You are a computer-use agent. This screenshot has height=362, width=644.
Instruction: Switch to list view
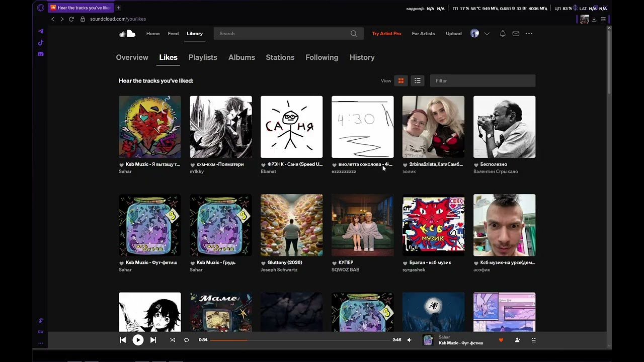click(418, 80)
